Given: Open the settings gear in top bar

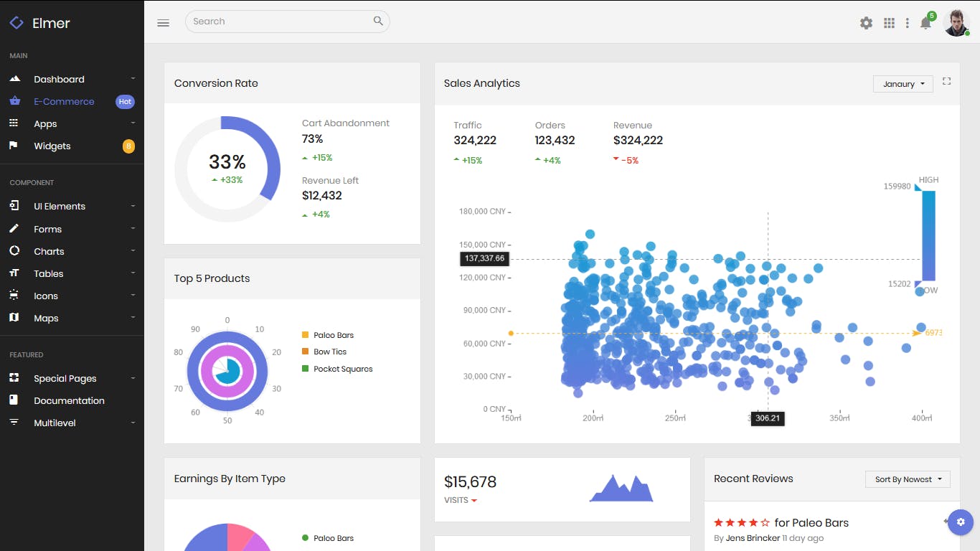Looking at the screenshot, I should [x=867, y=23].
